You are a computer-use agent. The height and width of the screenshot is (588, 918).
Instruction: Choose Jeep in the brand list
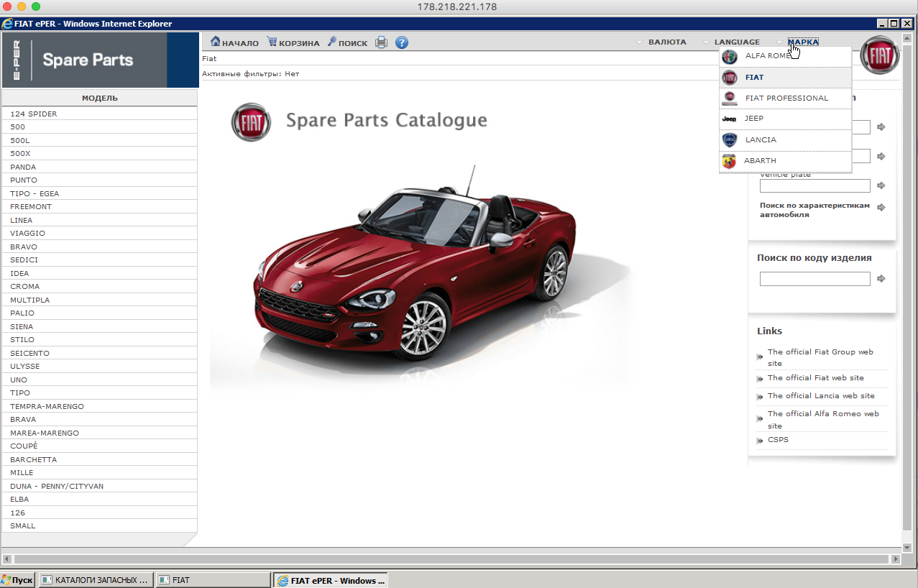tap(754, 119)
